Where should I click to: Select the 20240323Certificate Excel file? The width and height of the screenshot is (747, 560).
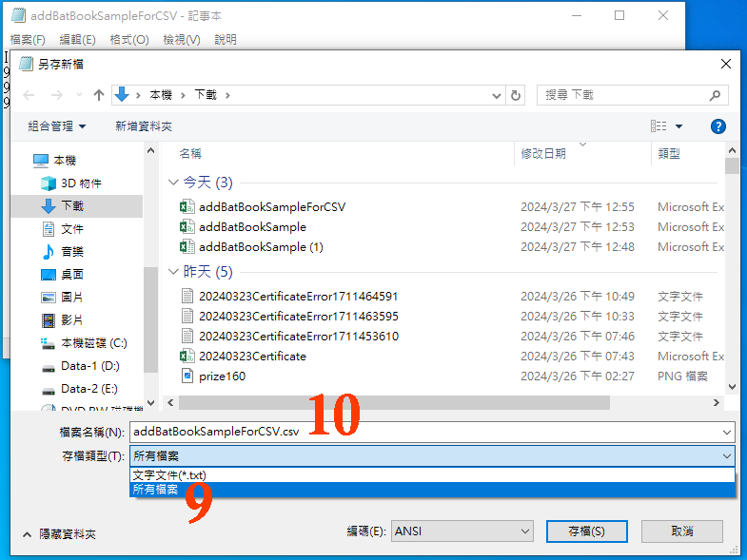coord(252,357)
